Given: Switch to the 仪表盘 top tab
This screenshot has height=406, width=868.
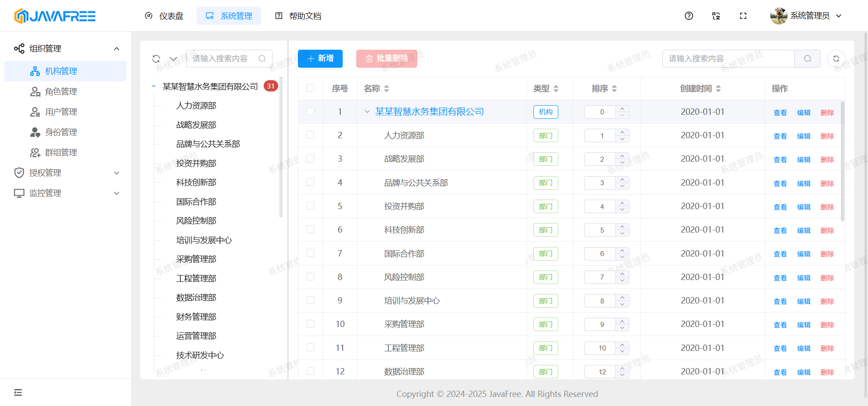Looking at the screenshot, I should click(x=164, y=16).
